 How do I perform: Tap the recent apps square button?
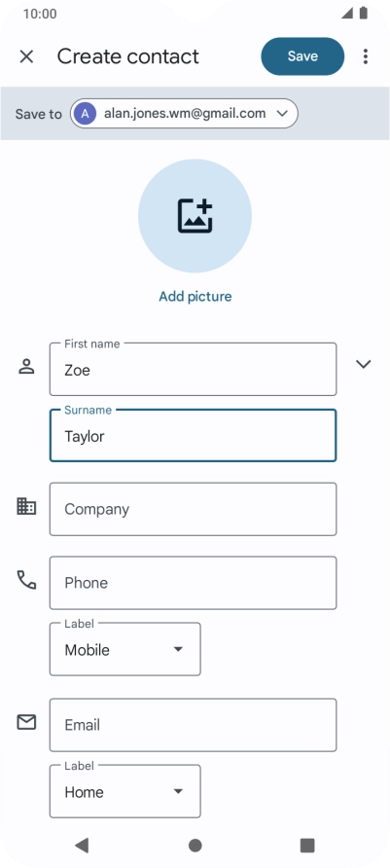[307, 845]
